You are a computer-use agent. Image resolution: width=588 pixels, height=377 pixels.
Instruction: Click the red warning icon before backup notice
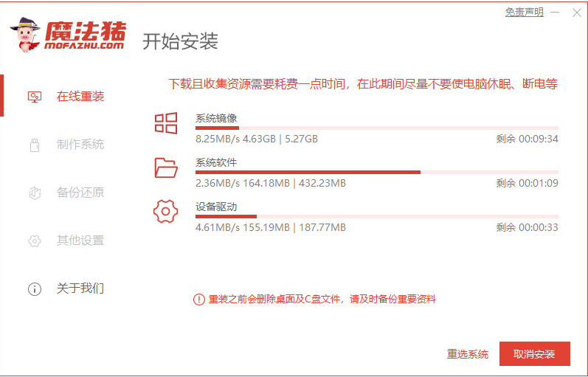(x=198, y=300)
